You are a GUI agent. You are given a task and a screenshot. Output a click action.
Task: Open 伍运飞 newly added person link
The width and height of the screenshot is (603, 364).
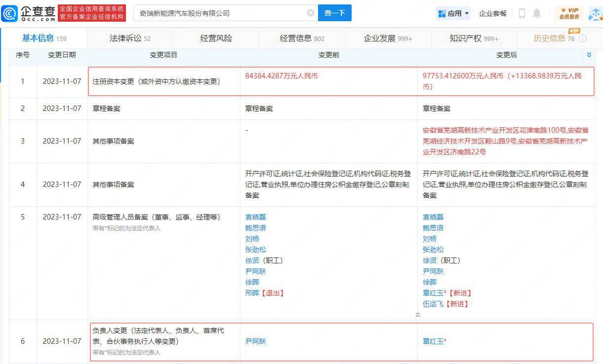433,304
